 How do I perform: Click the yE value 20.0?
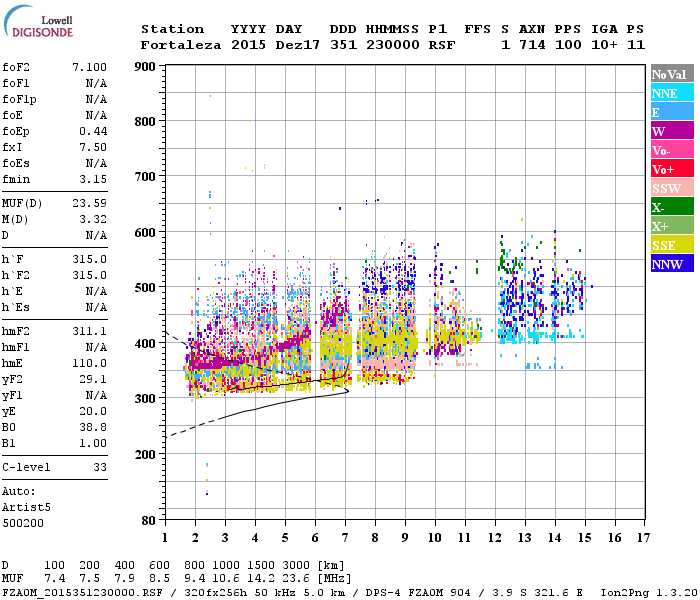pos(93,411)
